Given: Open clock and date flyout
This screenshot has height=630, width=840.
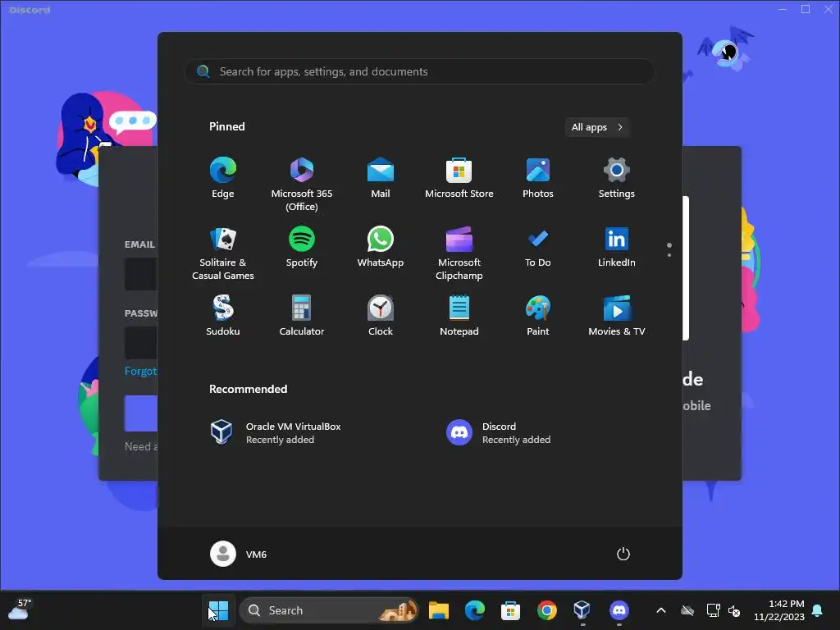Looking at the screenshot, I should [779, 610].
